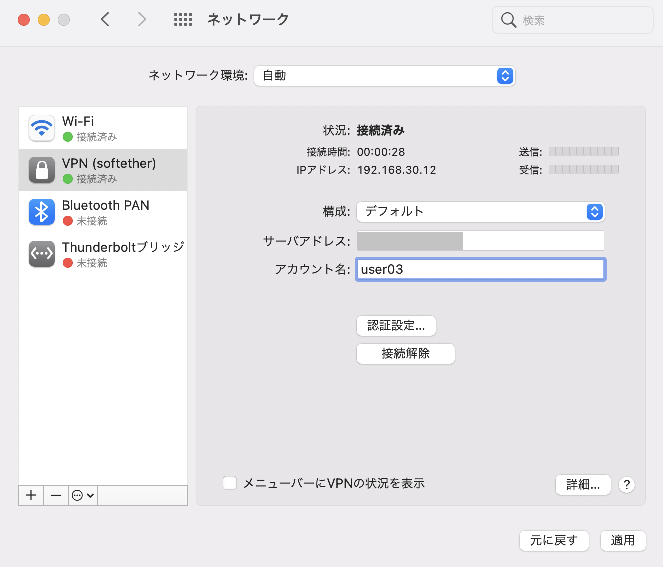Image resolution: width=663 pixels, height=567 pixels.
Task: Select VPN (softether) in the sidebar
Action: click(103, 170)
